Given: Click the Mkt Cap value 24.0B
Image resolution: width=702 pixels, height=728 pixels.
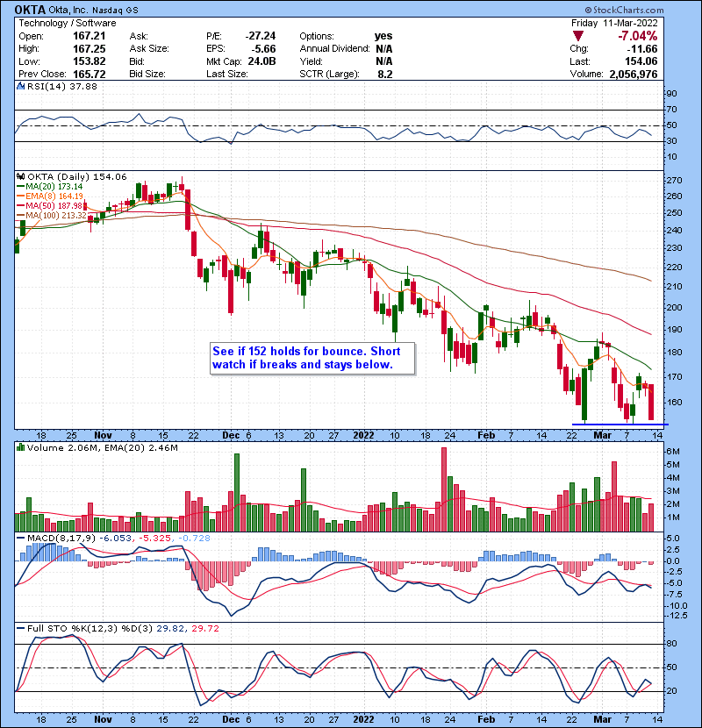Looking at the screenshot, I should (261, 61).
